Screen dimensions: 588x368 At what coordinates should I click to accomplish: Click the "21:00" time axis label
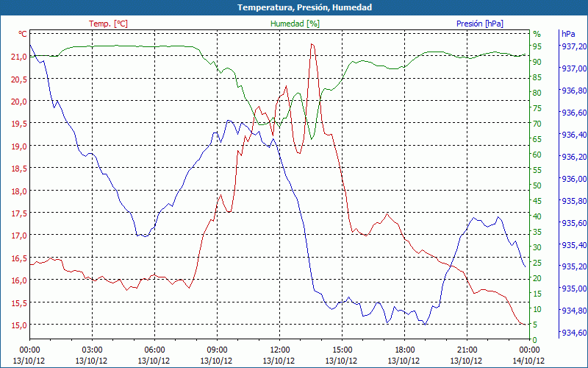point(467,350)
